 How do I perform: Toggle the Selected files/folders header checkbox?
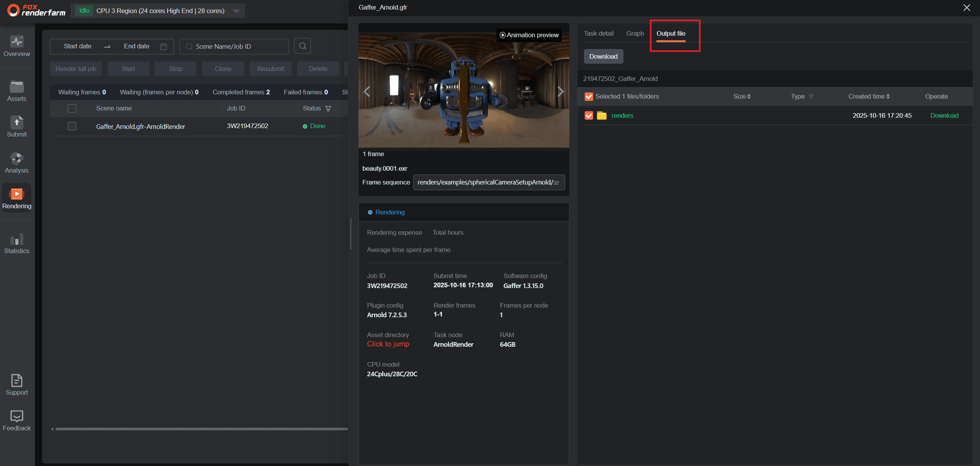[589, 97]
